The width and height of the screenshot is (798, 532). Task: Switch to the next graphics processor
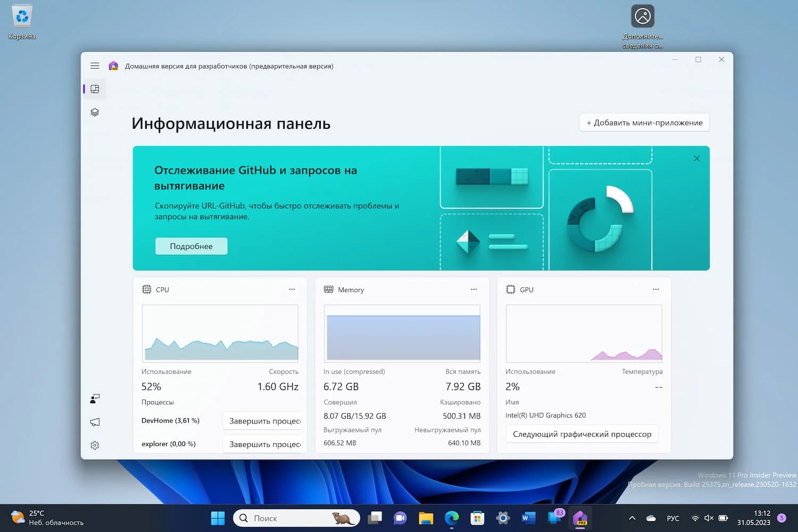tap(582, 434)
